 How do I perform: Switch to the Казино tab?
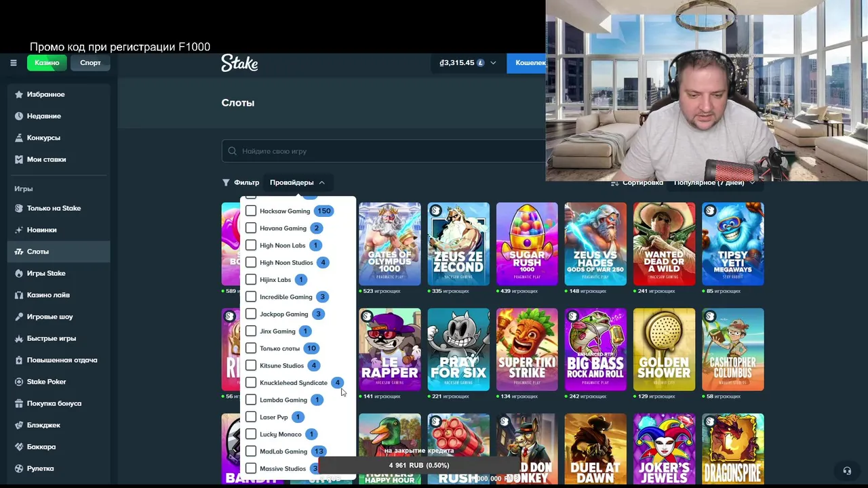(47, 63)
